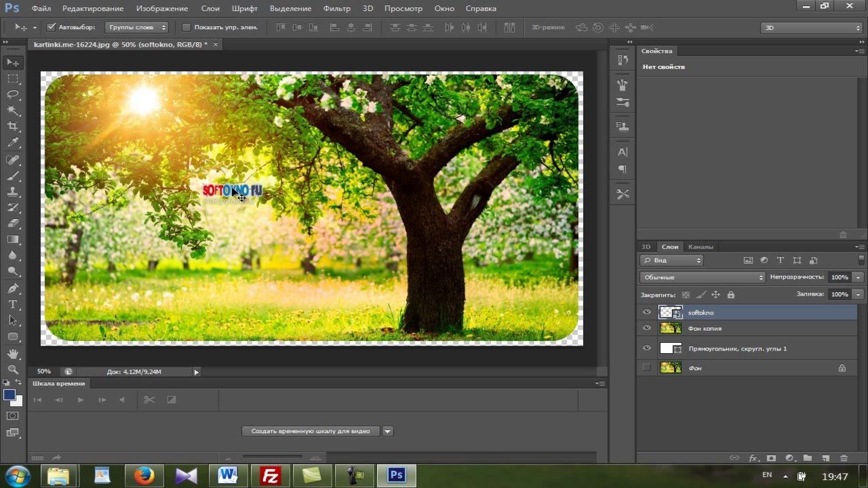Select the Hand tool
Screen dimensions: 868x488
pyautogui.click(x=13, y=354)
